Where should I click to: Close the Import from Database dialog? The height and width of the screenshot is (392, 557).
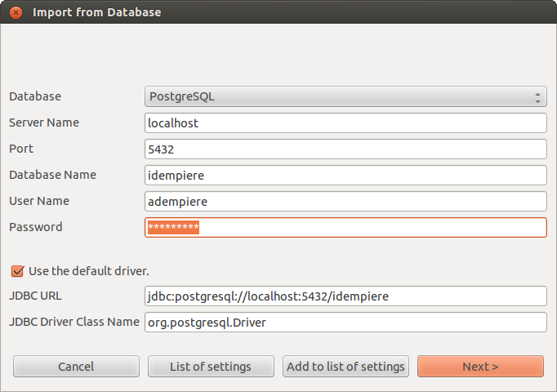(x=16, y=13)
